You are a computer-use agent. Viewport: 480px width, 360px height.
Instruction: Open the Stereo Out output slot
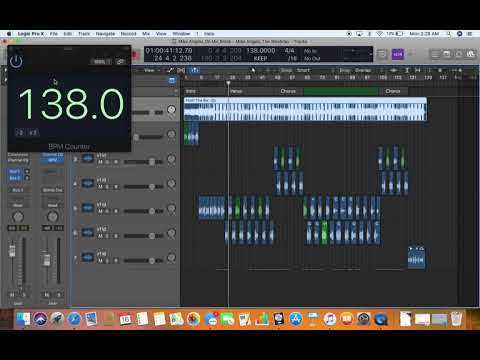point(52,190)
